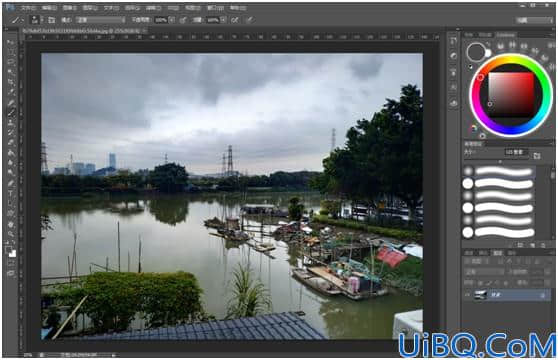Open the status bar info arrow

tap(114, 355)
